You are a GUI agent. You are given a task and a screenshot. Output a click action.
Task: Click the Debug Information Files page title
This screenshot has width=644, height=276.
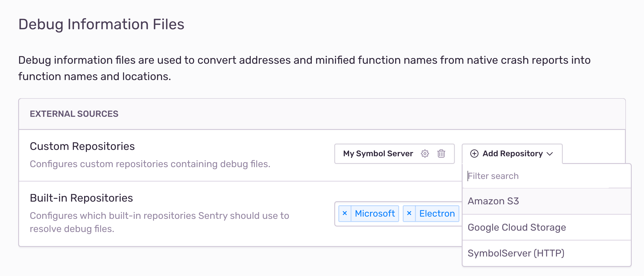tap(101, 24)
